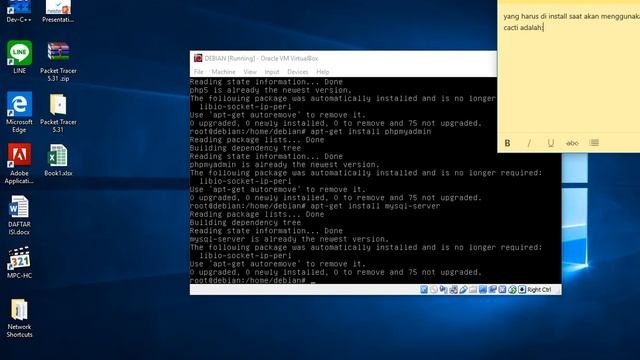Click 'phpmyadmin is already the newest version.' line
Image resolution: width=640 pixels, height=360 pixels.
coord(284,164)
